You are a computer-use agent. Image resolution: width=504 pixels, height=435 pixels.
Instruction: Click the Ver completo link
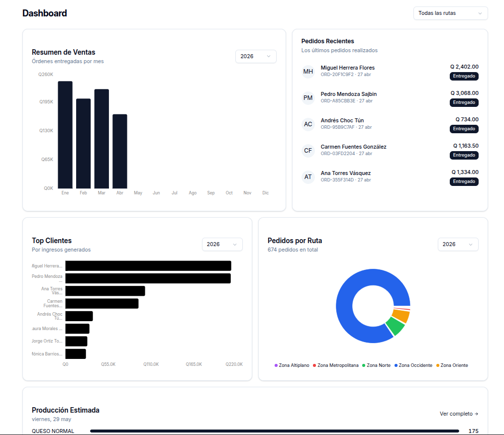coord(459,414)
